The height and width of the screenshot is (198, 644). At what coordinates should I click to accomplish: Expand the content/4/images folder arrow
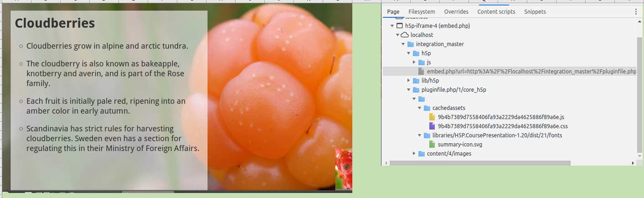point(414,154)
